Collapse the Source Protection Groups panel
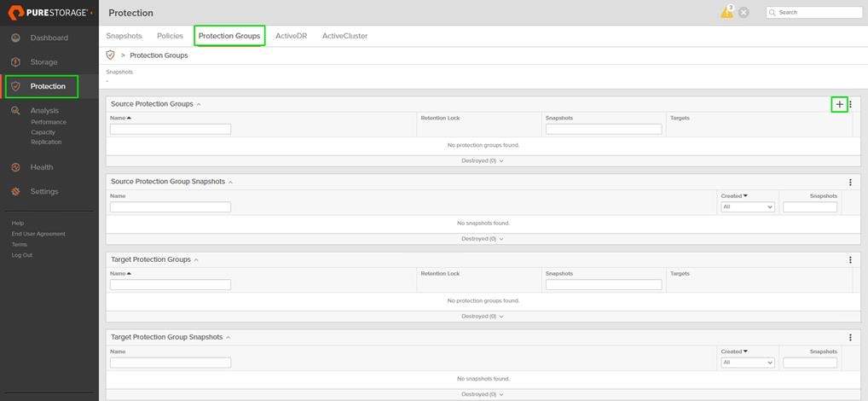 (199, 104)
